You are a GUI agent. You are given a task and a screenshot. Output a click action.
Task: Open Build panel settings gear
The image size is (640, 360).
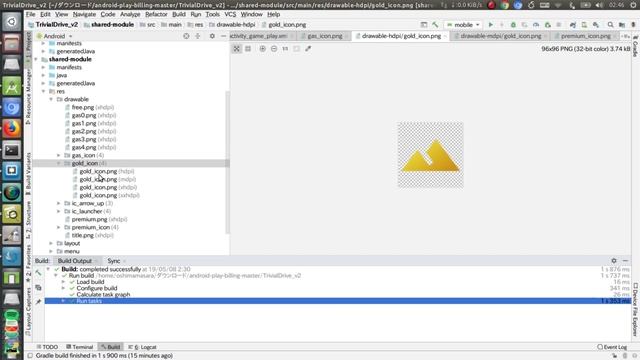614,260
